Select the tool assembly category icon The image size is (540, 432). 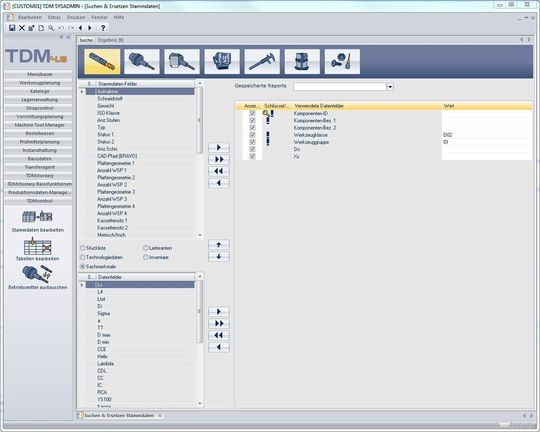coord(142,61)
